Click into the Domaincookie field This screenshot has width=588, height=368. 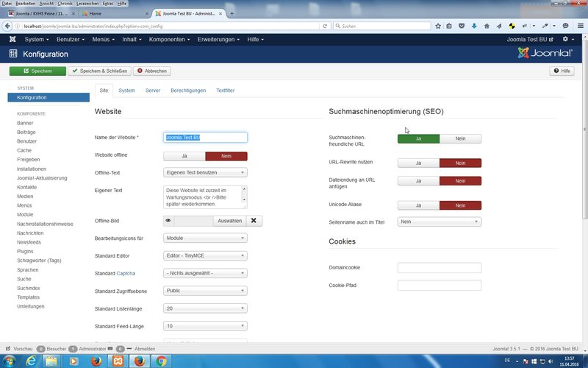coord(440,268)
